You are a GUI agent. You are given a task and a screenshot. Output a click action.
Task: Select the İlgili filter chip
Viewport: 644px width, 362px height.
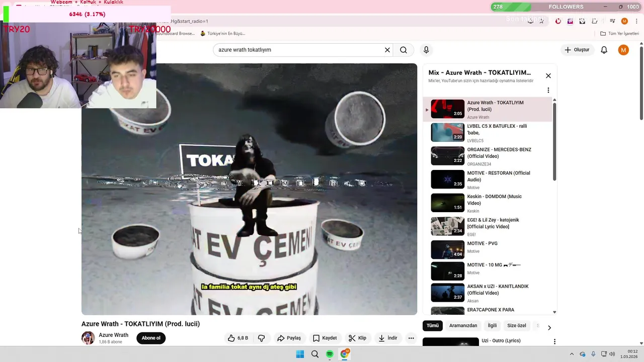492,325
